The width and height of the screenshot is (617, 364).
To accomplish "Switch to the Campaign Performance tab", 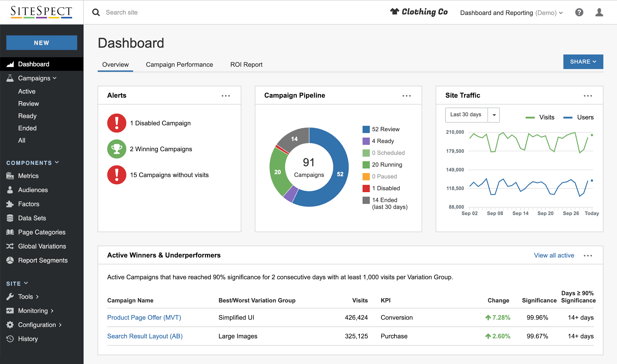I will click(179, 65).
